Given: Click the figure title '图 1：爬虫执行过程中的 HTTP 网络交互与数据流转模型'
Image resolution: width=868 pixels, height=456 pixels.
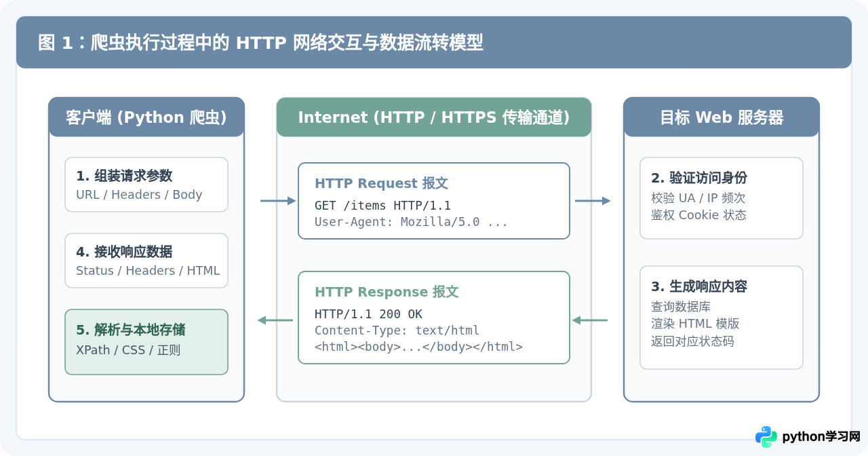Looking at the screenshot, I should point(260,43).
